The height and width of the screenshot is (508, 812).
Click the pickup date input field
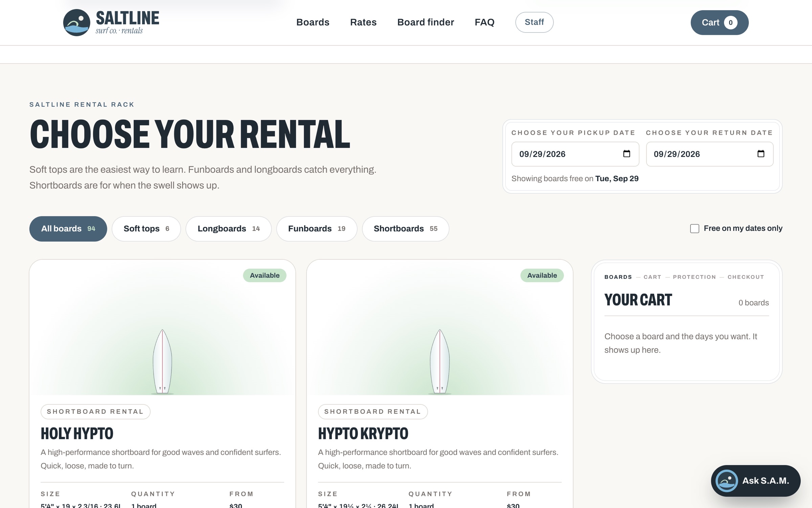click(x=575, y=154)
